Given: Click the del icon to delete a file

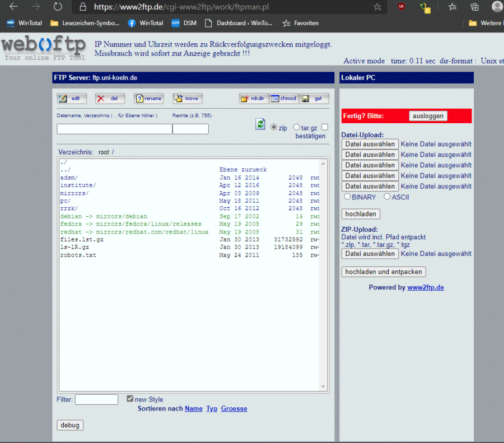Looking at the screenshot, I should pos(110,98).
